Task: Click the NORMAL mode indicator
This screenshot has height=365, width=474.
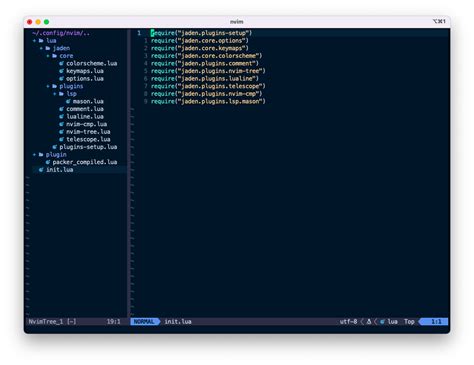Action: click(144, 322)
